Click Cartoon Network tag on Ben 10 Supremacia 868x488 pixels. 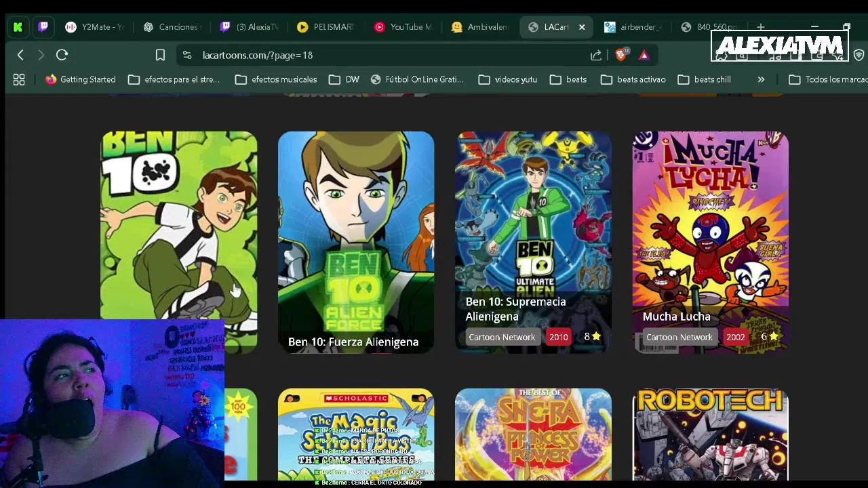click(502, 337)
